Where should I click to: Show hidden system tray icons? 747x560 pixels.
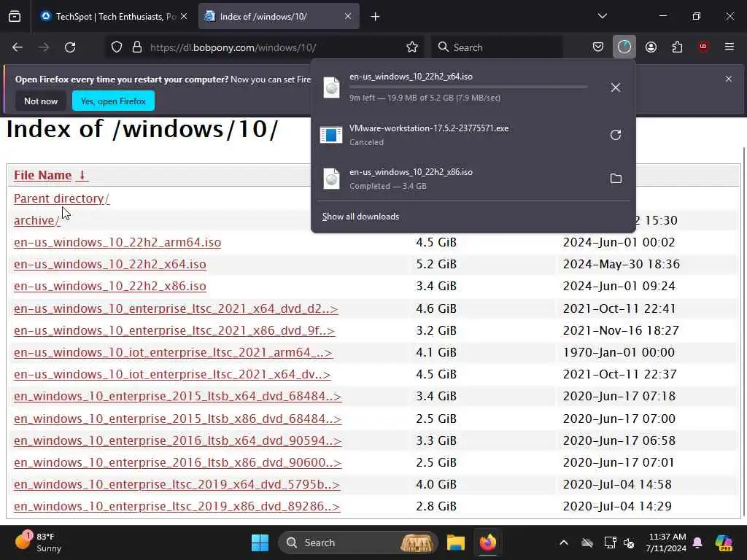coord(564,542)
